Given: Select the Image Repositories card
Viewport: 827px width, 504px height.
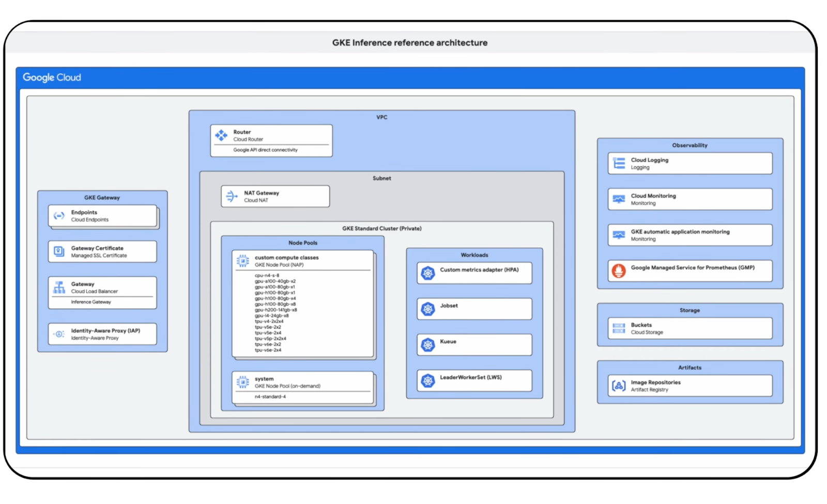Looking at the screenshot, I should 690,386.
